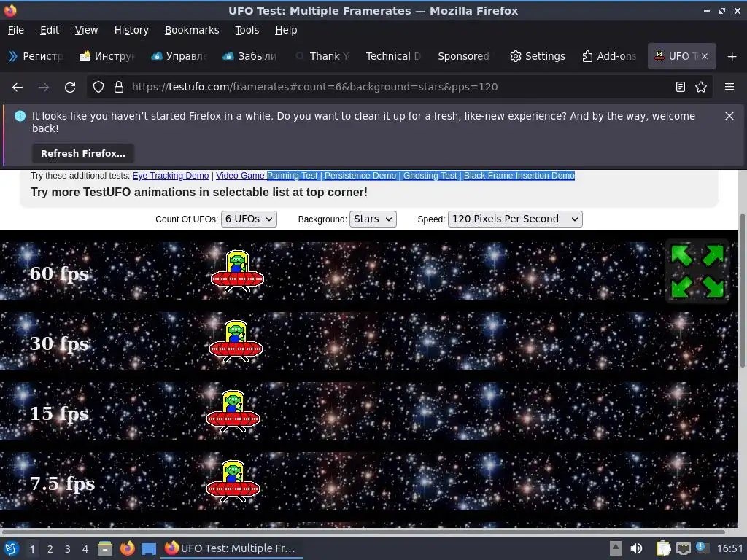Close the UFO Test tab
The height and width of the screenshot is (560, 747).
point(705,56)
